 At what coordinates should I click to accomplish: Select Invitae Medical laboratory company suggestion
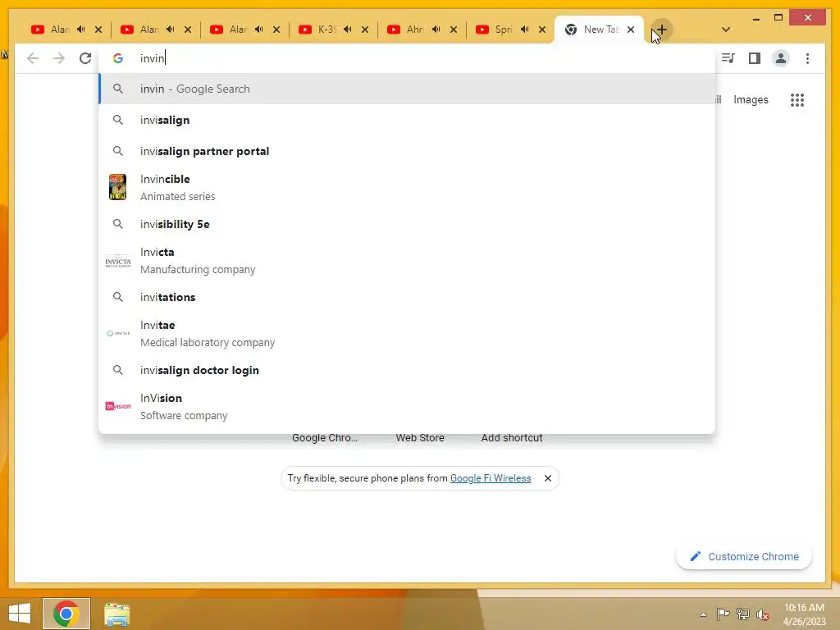click(407, 333)
